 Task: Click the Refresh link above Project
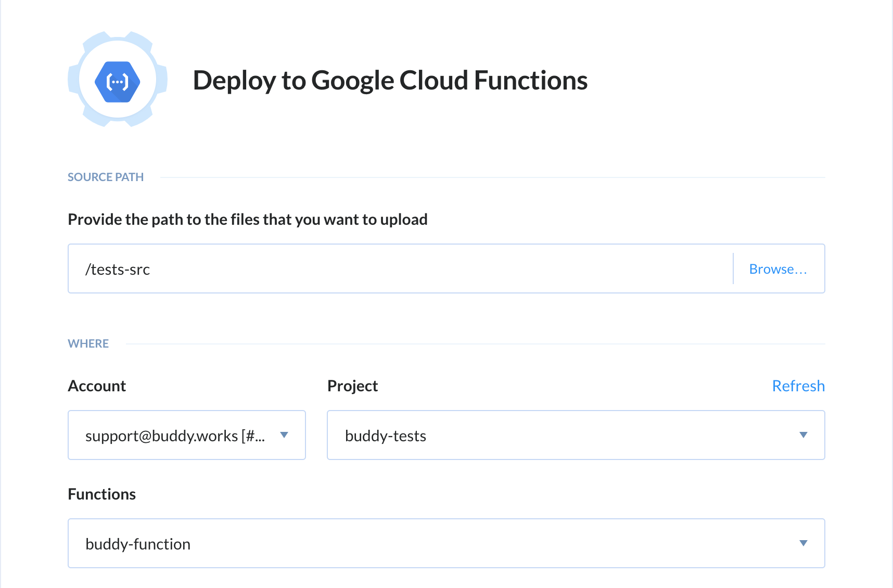pyautogui.click(x=798, y=386)
